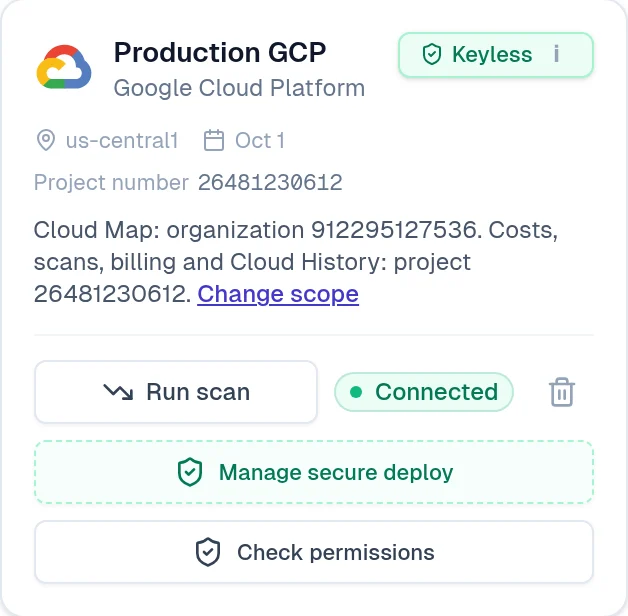Click the Google Cloud Platform subtitle
Viewport: 628px width, 616px height.
click(239, 88)
